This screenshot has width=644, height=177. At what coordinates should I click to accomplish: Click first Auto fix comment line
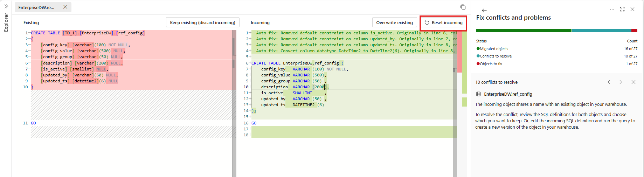click(354, 33)
